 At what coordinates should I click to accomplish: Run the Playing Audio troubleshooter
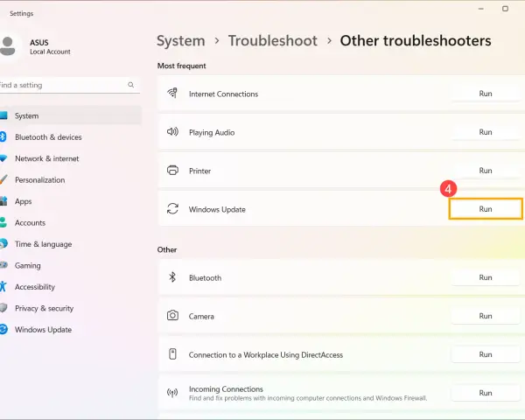(x=485, y=132)
